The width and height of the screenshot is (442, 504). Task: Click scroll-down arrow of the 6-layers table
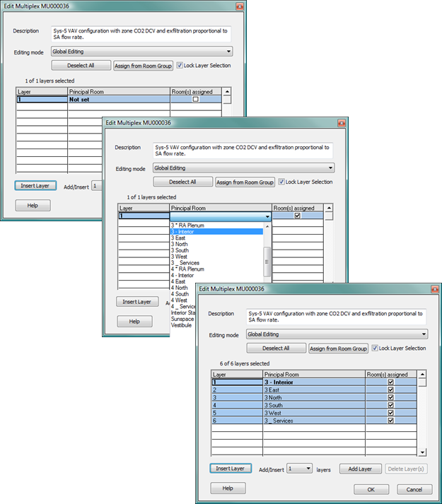click(x=423, y=452)
